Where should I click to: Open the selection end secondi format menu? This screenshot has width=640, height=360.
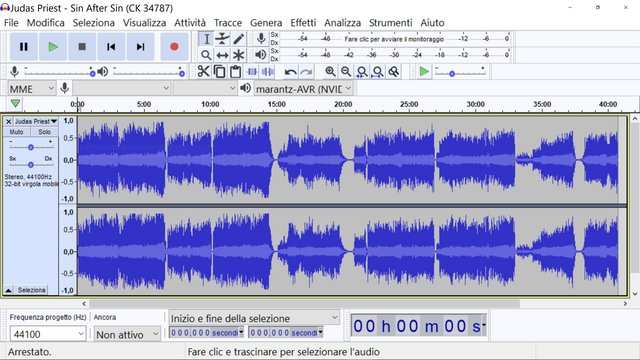[320, 333]
